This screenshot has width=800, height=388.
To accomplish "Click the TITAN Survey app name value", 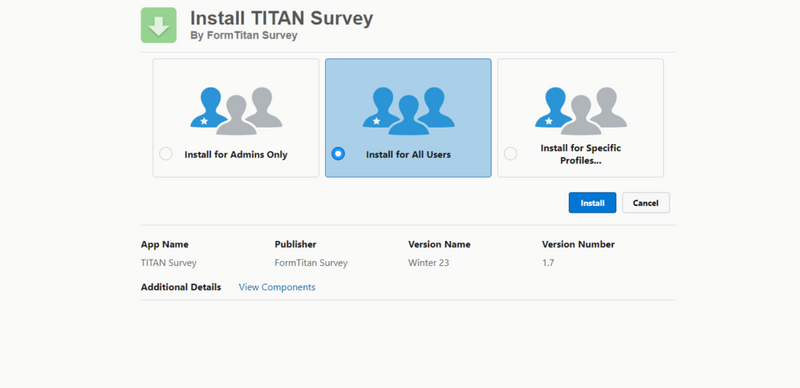I will (x=169, y=263).
